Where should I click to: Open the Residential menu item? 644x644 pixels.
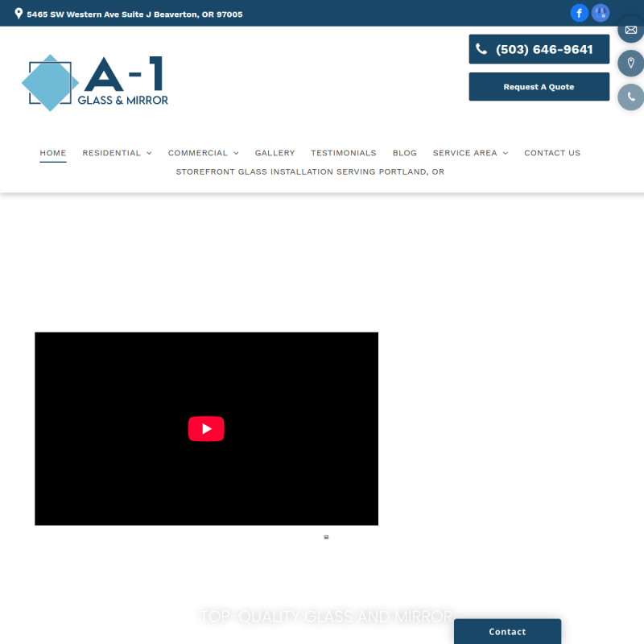tap(112, 153)
